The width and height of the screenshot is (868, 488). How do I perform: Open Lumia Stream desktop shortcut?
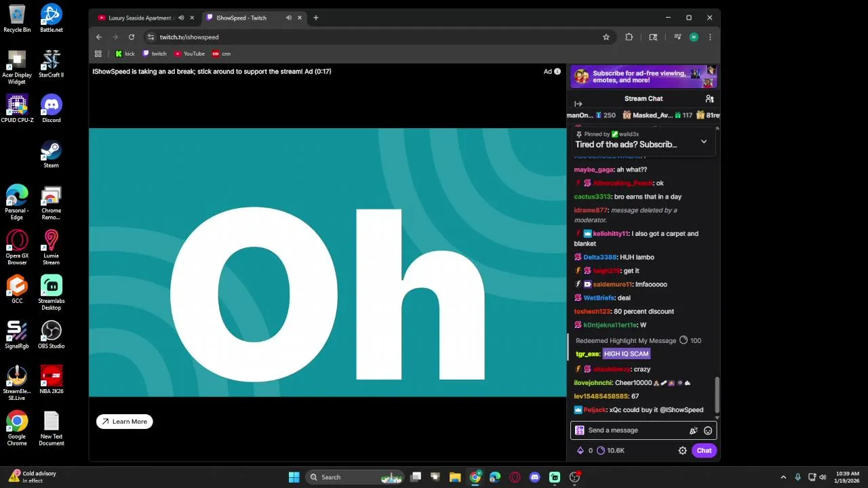tap(52, 248)
